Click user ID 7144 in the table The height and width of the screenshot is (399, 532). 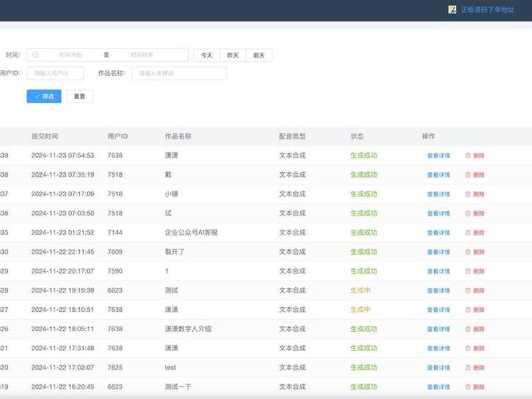pos(115,232)
